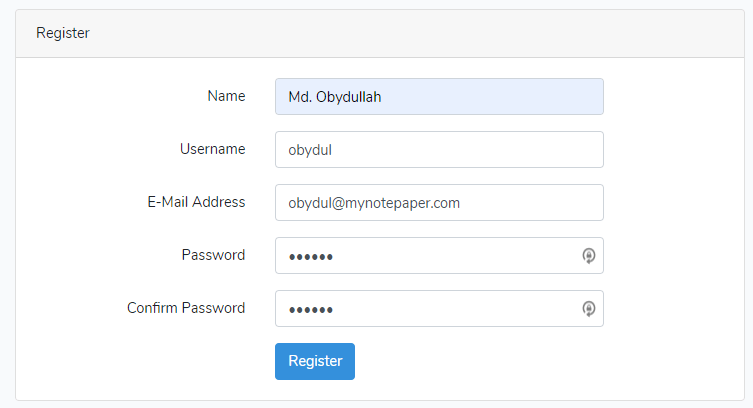The image size is (753, 408).
Task: Click the Confirm Password input box
Action: [439, 308]
